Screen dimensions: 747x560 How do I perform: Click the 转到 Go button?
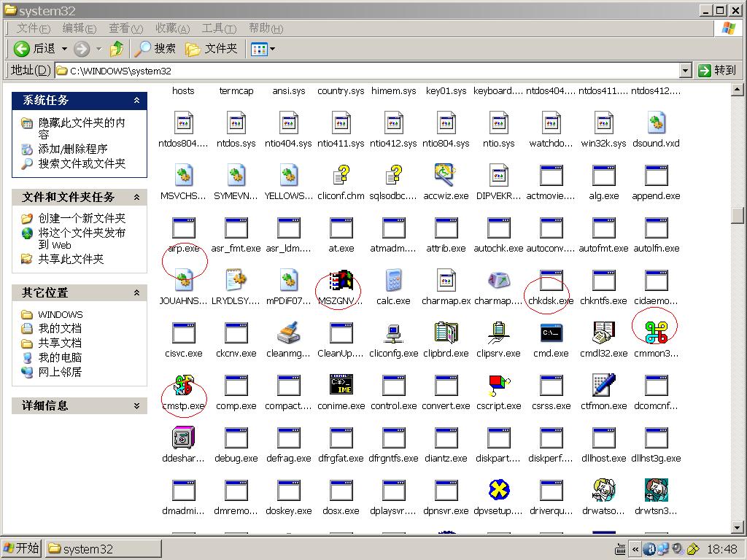coord(719,71)
